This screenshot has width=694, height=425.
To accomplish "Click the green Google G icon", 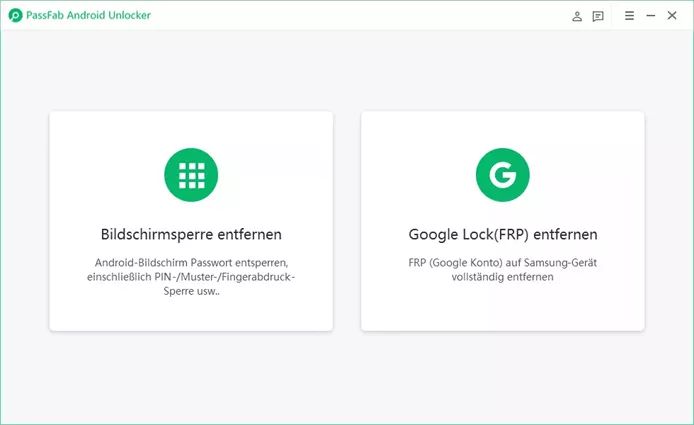I will [x=502, y=176].
